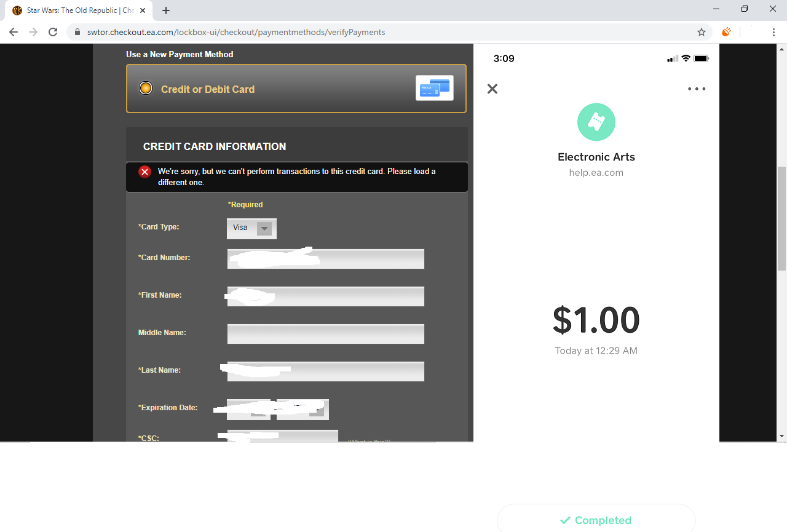Click the page vertical scrollbar thumb
The width and height of the screenshot is (787, 532).
[x=782, y=218]
